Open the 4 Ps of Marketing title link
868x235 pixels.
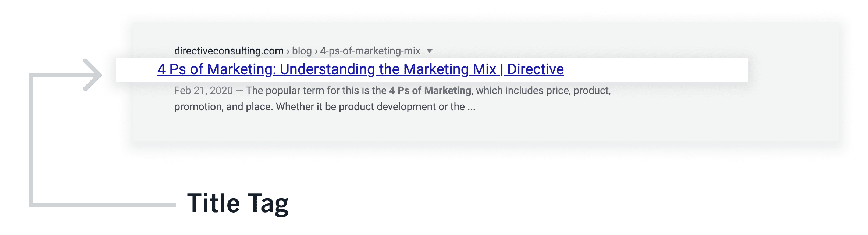click(x=360, y=69)
